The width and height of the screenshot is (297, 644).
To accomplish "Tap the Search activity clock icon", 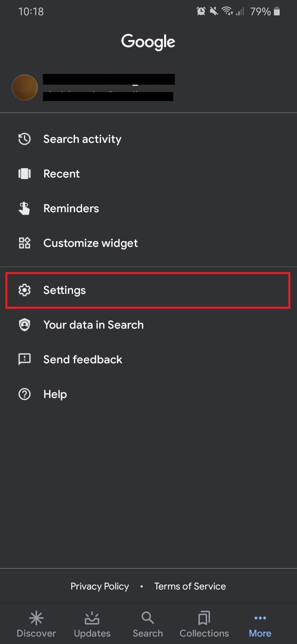I will coord(24,139).
